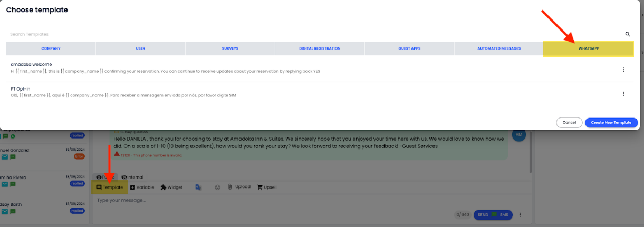
Task: Click the search magnifier icon
Action: (628, 34)
